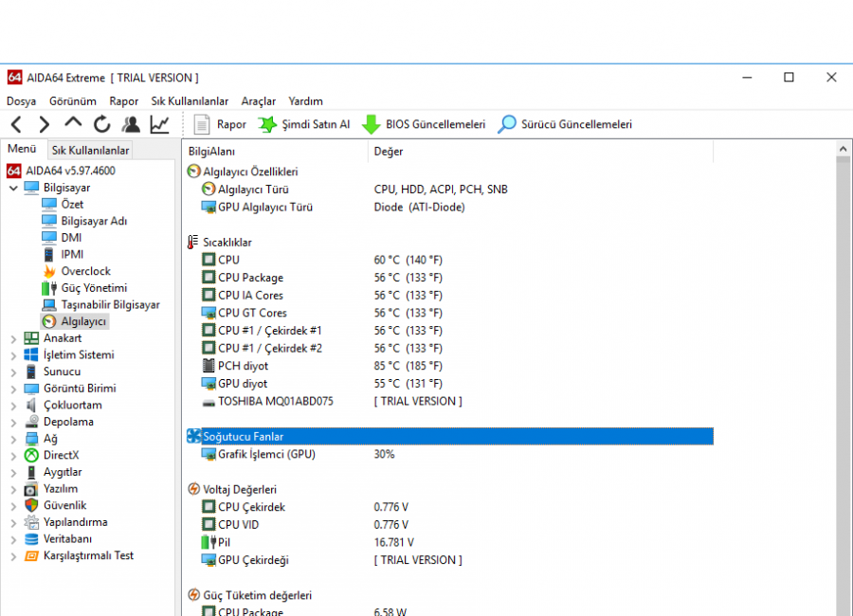The width and height of the screenshot is (853, 616).
Task: Click the up-level arrow toolbar icon
Action: 73,123
